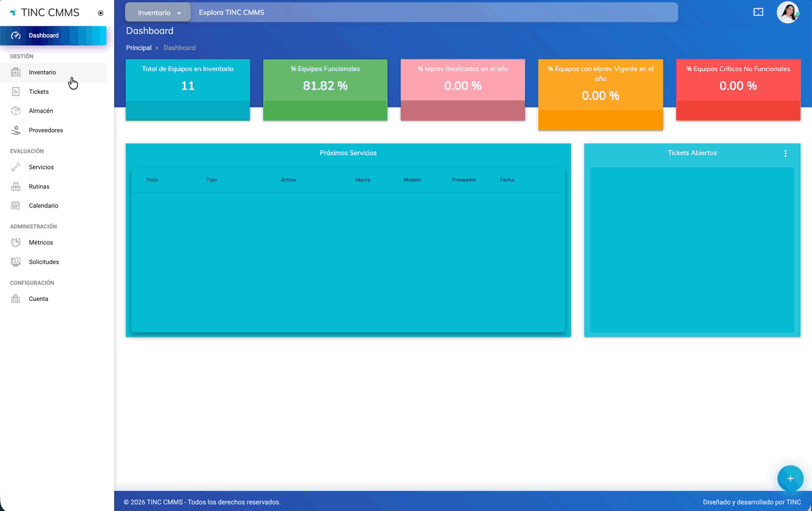The height and width of the screenshot is (511, 812).
Task: Click the Calendario calendar icon
Action: pos(16,205)
